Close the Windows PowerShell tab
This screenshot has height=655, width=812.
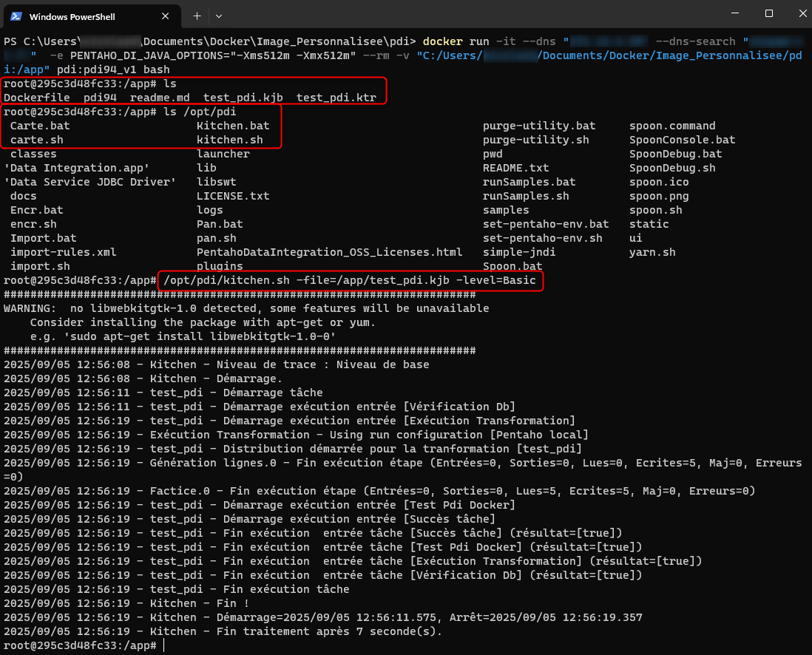[x=165, y=16]
